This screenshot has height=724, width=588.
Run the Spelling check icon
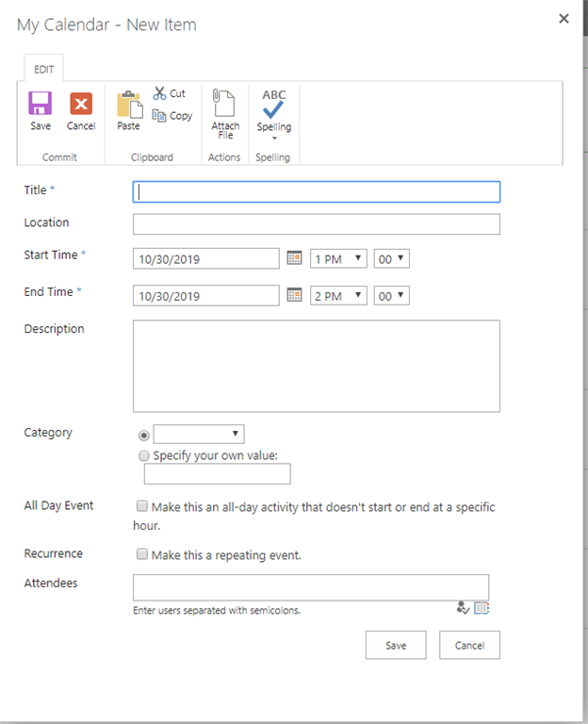click(273, 104)
